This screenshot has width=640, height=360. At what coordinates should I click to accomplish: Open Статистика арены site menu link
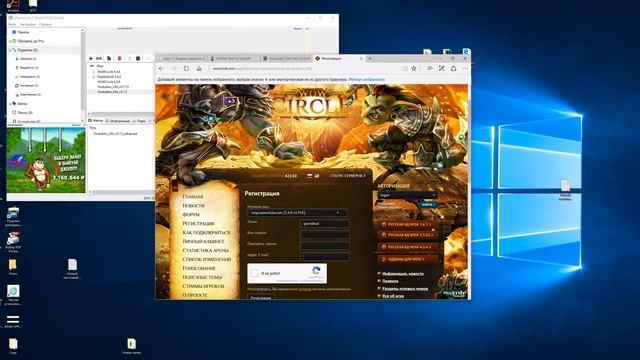tap(205, 251)
